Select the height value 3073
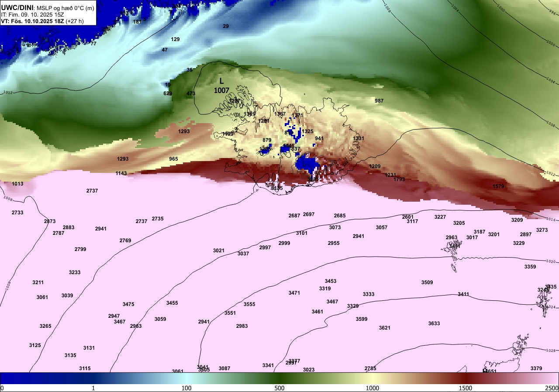 tap(335, 227)
